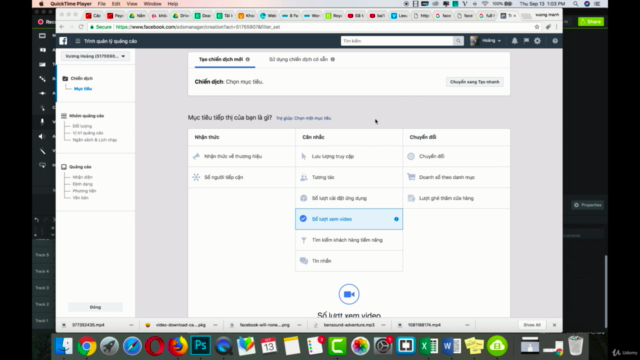The width and height of the screenshot is (640, 360).
Task: Open Facebook notifications bell
Action: pos(514,41)
